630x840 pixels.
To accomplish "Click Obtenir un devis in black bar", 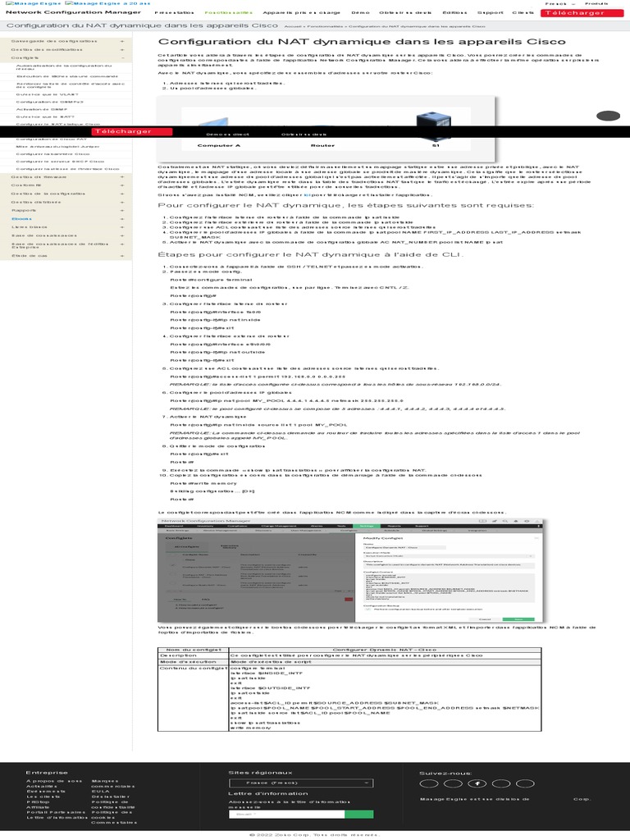I will point(304,135).
